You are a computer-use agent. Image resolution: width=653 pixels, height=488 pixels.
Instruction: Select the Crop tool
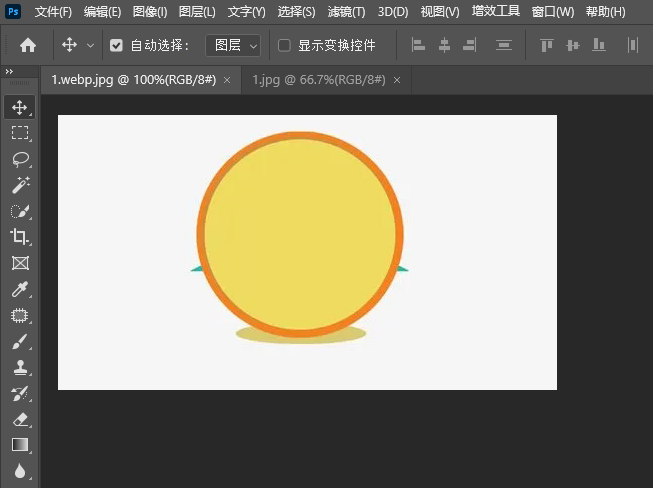point(20,237)
